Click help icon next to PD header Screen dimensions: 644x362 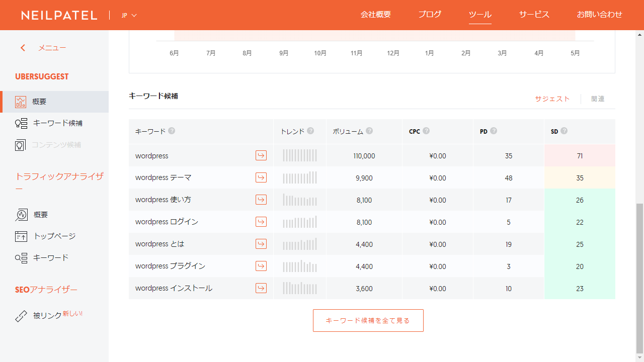pyautogui.click(x=494, y=131)
